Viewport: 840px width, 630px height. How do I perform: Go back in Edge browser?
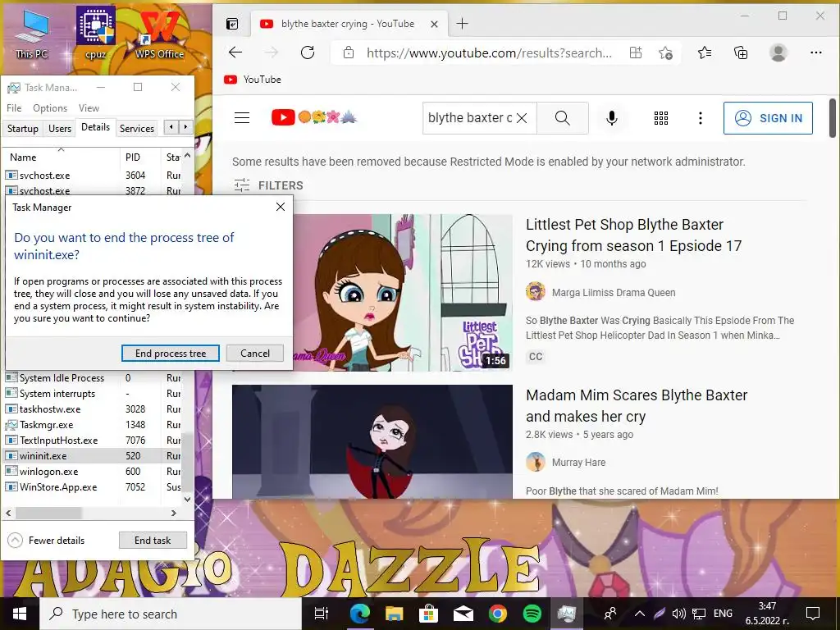pos(235,52)
